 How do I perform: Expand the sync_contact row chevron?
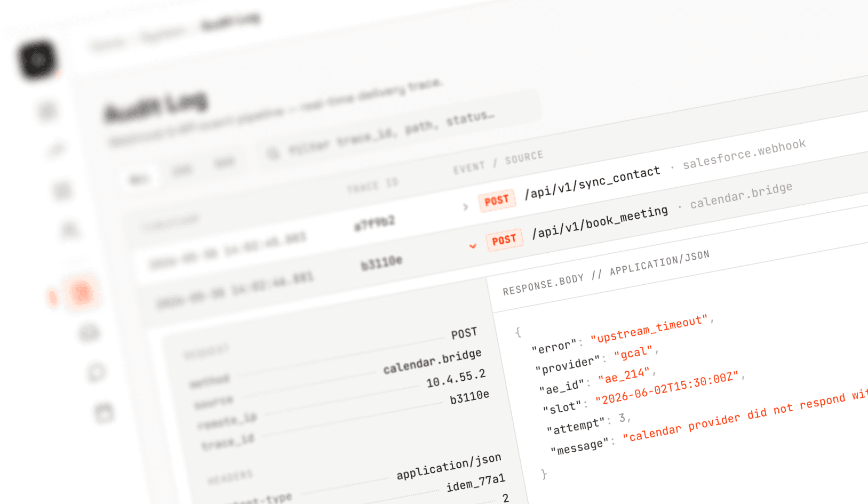[465, 207]
